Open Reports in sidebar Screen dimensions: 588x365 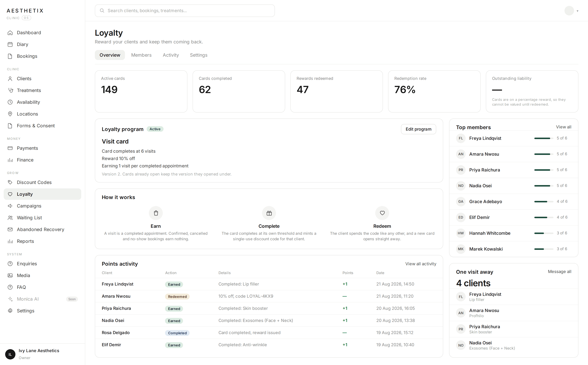pyautogui.click(x=42, y=241)
